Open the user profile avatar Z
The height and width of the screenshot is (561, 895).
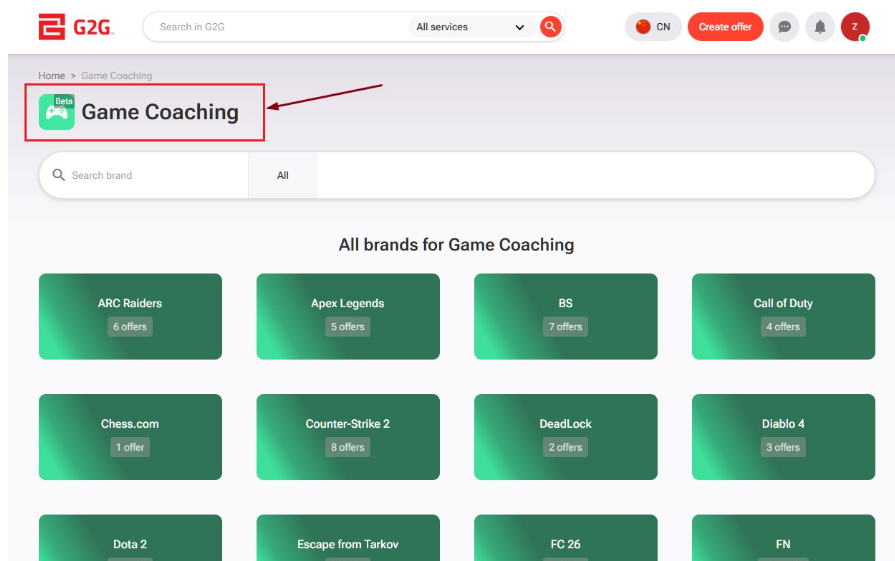(854, 27)
